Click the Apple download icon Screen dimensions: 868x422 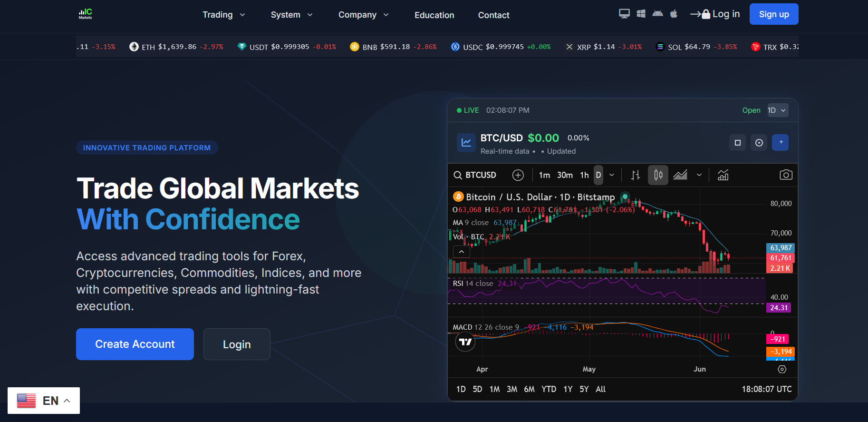point(674,14)
